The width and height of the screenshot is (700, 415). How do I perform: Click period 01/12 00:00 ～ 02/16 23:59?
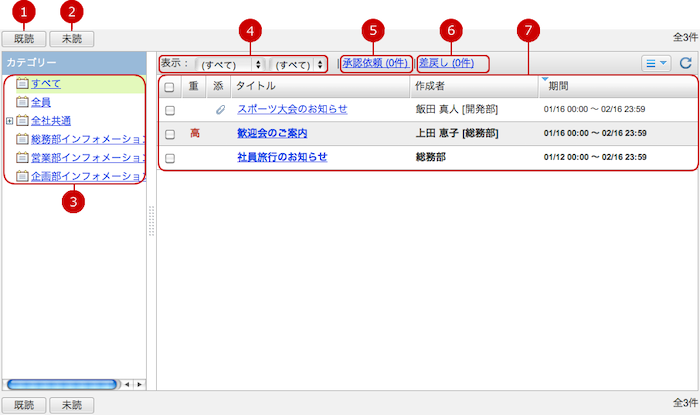pyautogui.click(x=595, y=157)
